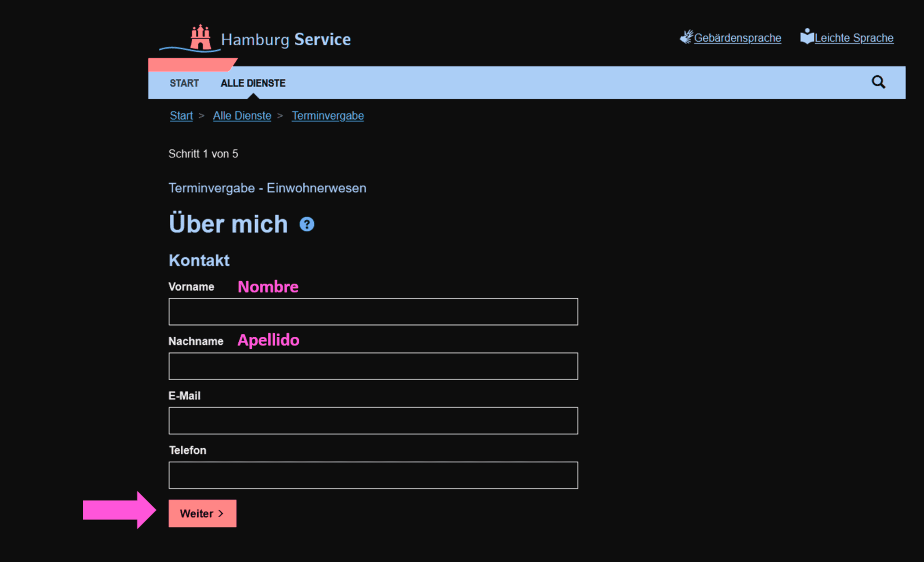The image size is (924, 562).
Task: Click inside the Telefon field
Action: [x=373, y=475]
